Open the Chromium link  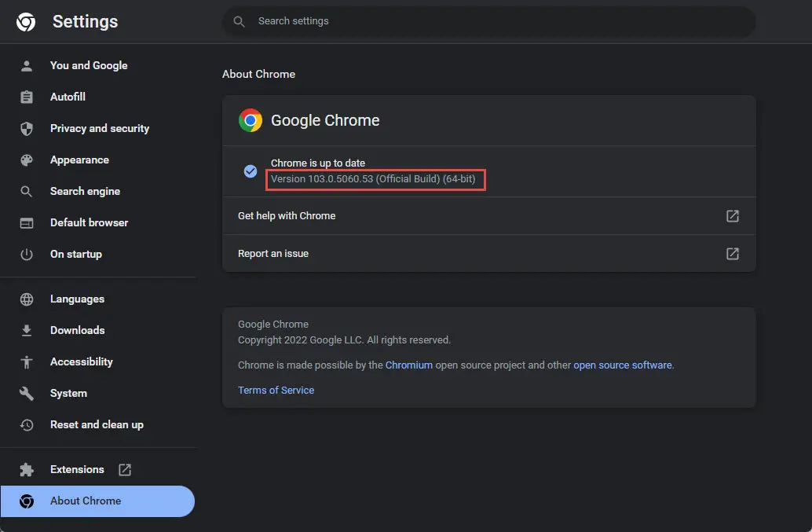click(408, 365)
